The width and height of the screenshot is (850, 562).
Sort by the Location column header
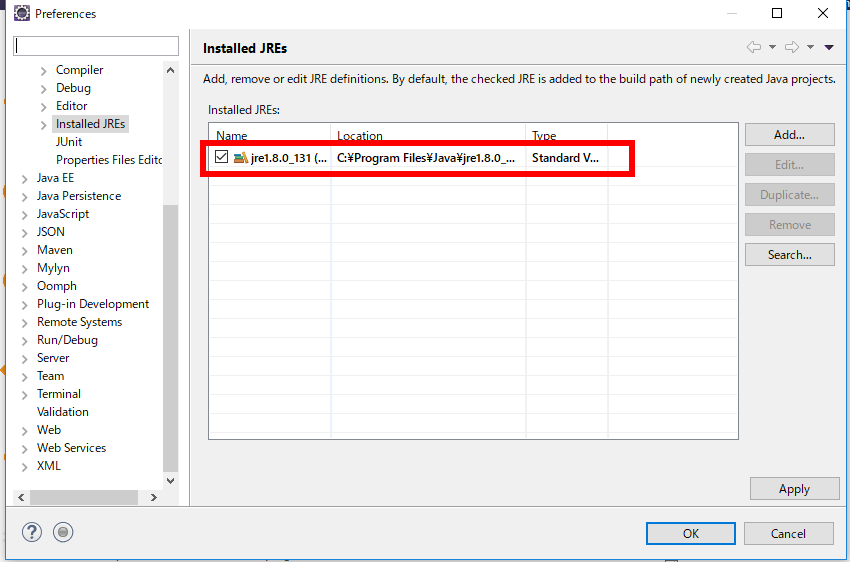click(x=428, y=134)
